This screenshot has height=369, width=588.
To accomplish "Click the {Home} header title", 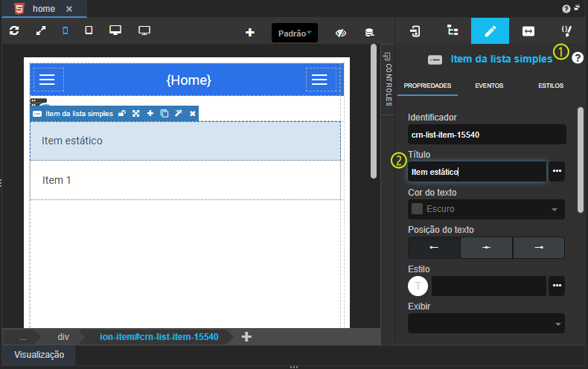I will [x=188, y=80].
